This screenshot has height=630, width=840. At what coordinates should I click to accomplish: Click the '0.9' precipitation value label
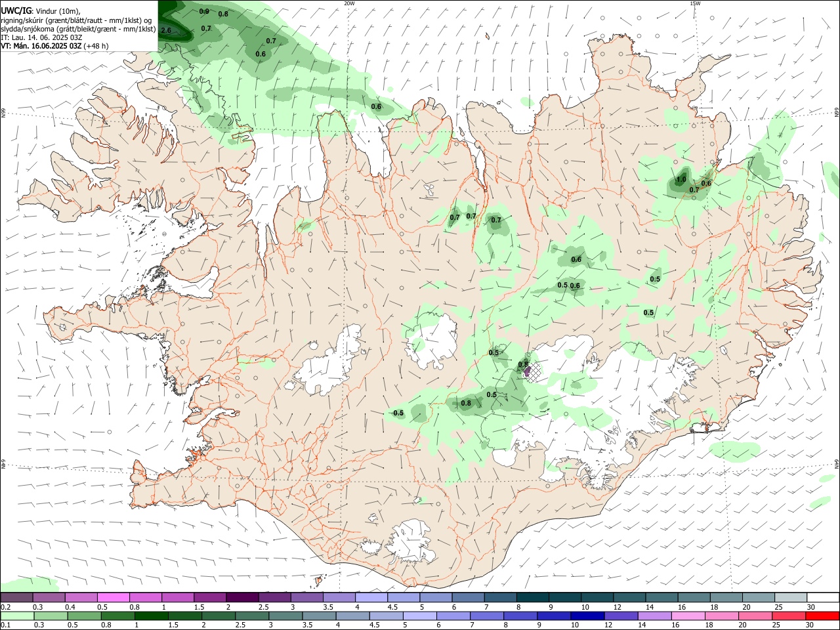click(x=204, y=11)
